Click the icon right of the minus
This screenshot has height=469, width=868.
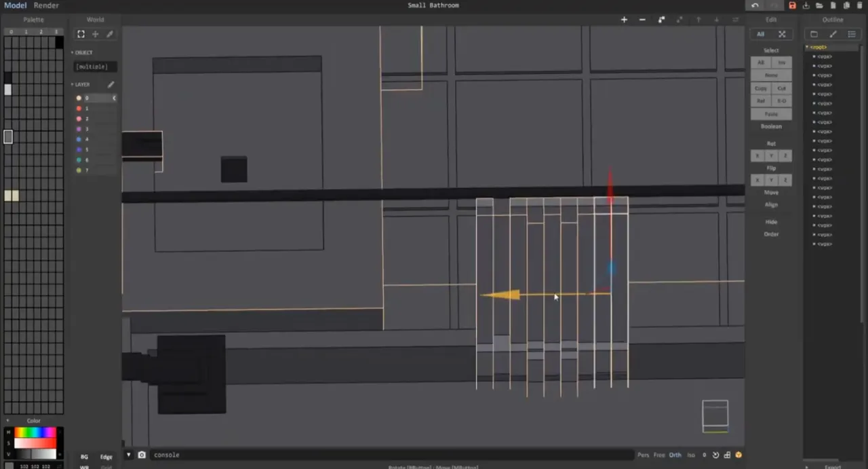coord(661,20)
